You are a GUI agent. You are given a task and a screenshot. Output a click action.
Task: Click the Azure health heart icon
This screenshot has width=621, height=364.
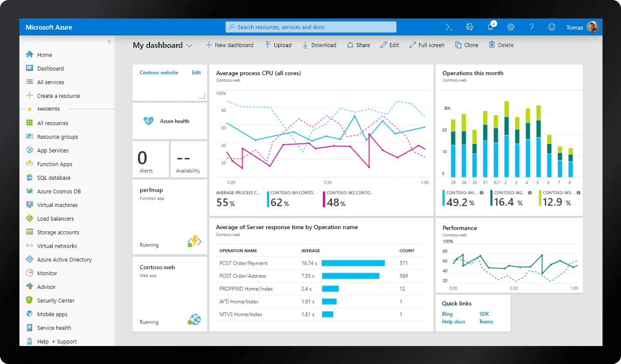coord(148,121)
